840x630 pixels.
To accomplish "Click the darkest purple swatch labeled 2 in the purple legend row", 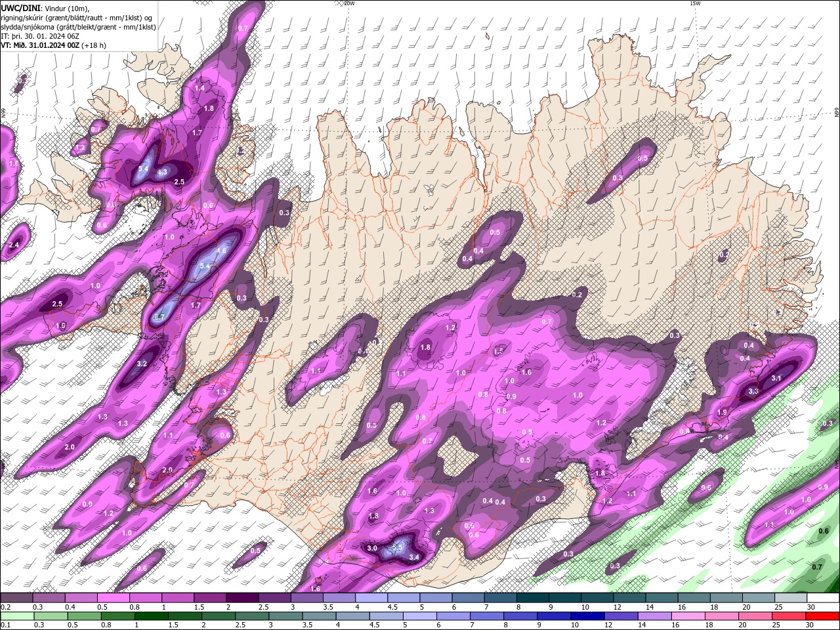I will pyautogui.click(x=242, y=598).
